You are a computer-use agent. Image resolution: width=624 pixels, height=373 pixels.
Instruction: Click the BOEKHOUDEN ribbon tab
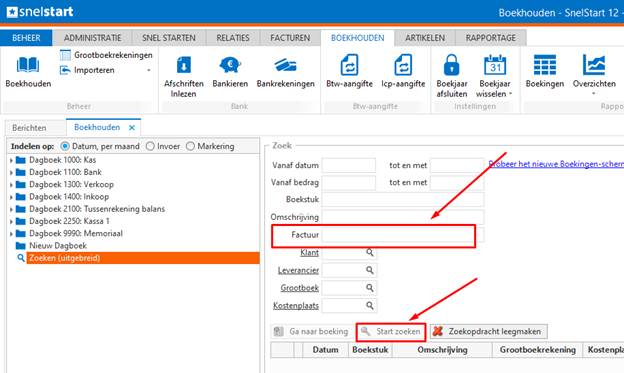tap(357, 38)
